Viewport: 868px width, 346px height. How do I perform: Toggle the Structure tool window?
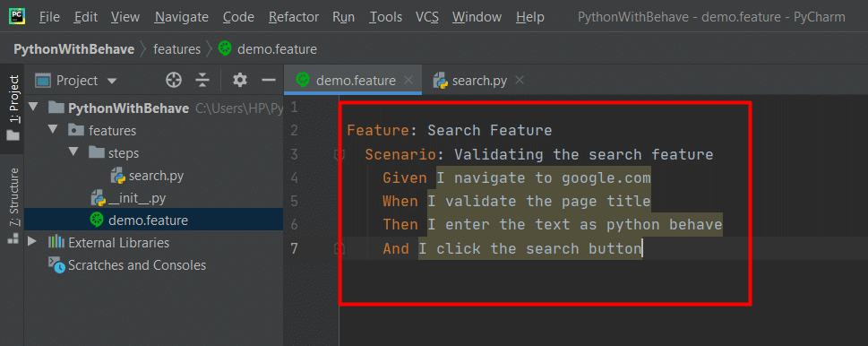pos(13,206)
